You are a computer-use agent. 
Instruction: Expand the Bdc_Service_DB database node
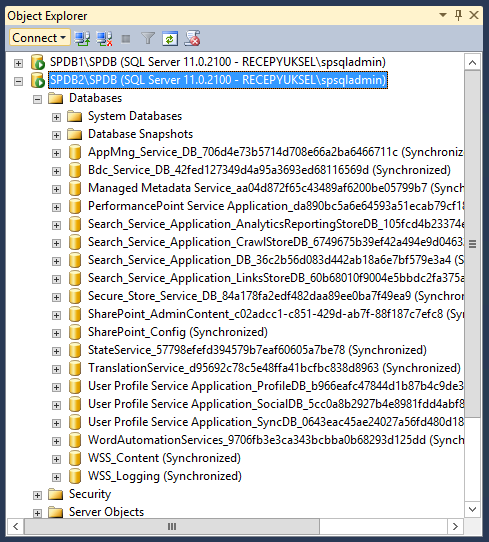(x=56, y=171)
